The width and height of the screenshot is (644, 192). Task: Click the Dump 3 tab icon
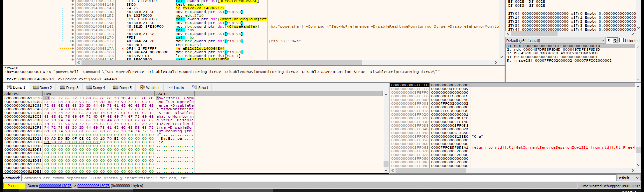coord(62,87)
